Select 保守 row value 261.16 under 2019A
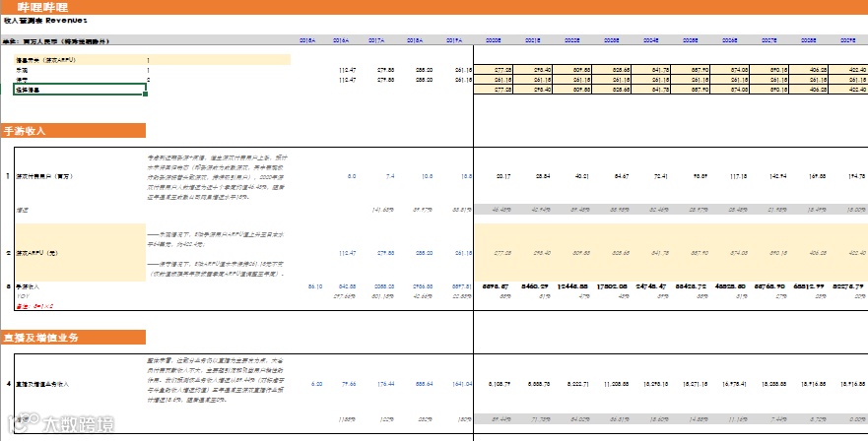This screenshot has width=868, height=441. [x=463, y=80]
